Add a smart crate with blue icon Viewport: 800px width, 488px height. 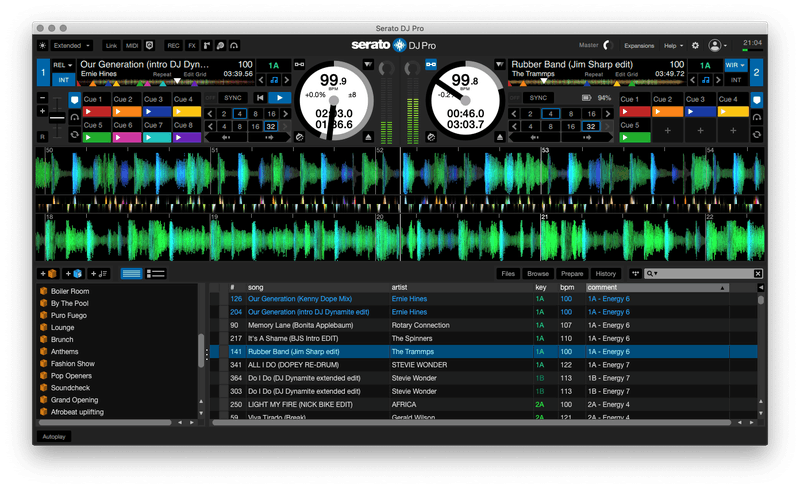pyautogui.click(x=74, y=274)
